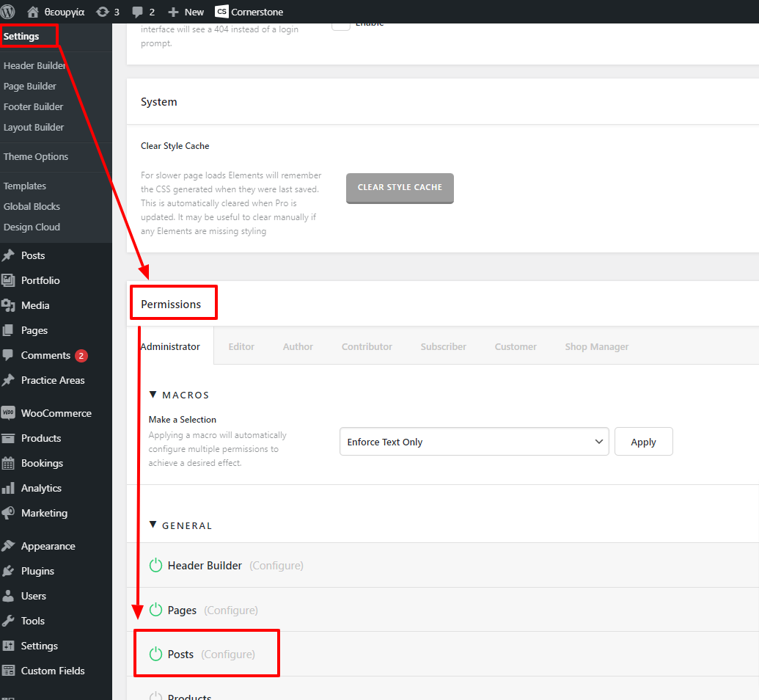Collapse the MACROS section
Viewport: 759px width, 700px height.
click(153, 395)
